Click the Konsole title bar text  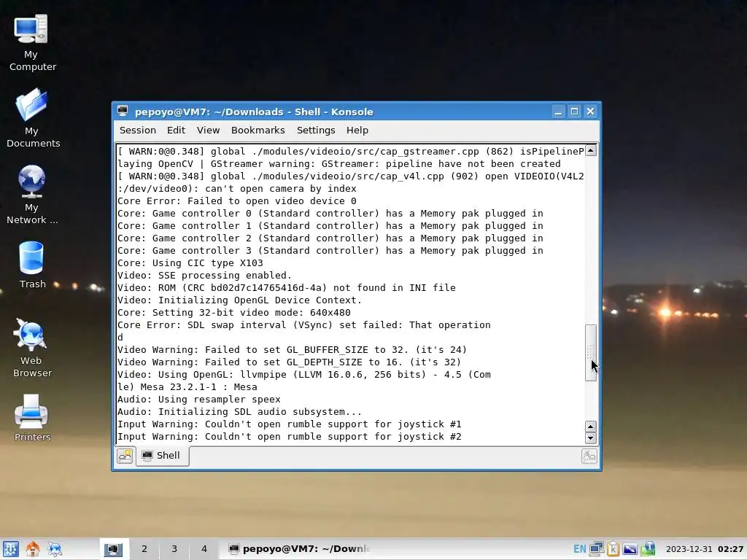(x=254, y=112)
